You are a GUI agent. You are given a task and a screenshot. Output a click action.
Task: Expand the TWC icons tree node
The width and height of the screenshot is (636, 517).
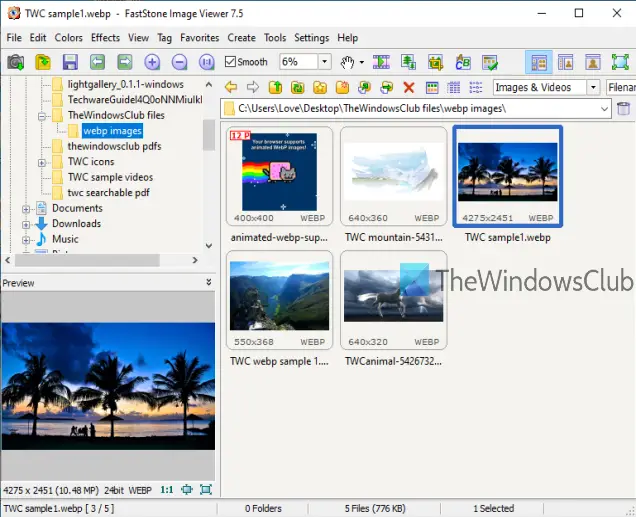pyautogui.click(x=41, y=163)
